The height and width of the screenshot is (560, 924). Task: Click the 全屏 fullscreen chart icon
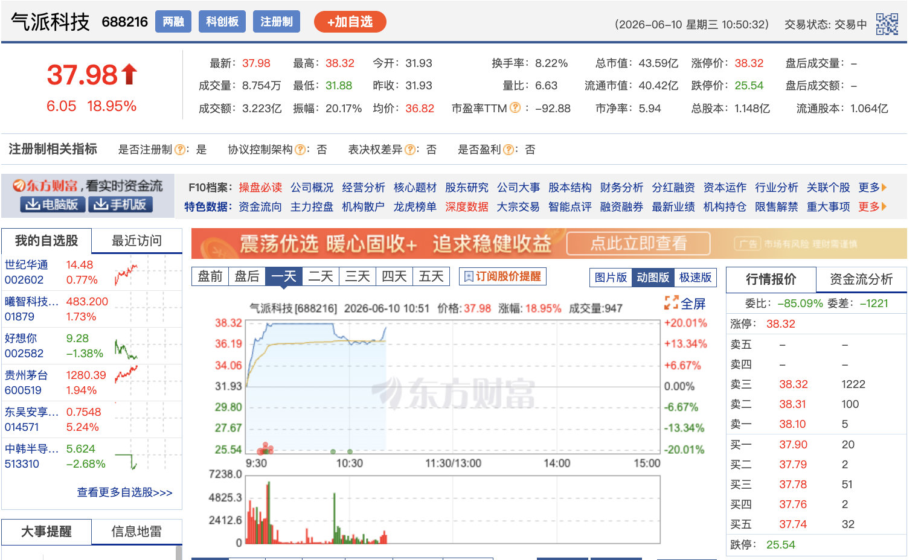[x=671, y=303]
